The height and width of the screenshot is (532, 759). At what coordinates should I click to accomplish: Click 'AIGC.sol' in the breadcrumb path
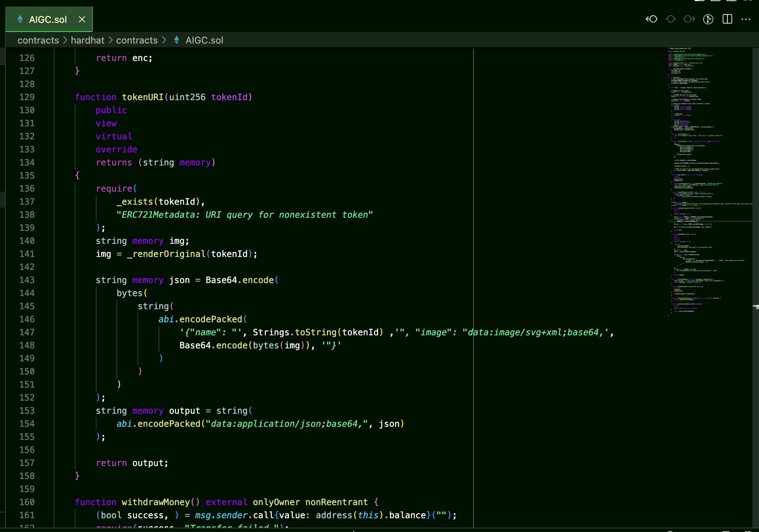point(204,40)
